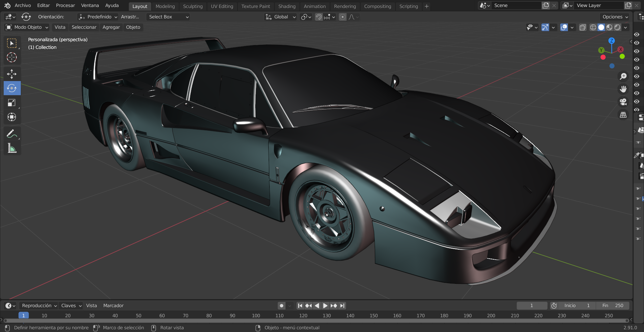Viewport: 644px width, 332px height.
Task: Click the Fin end frame field
Action: tap(613, 306)
